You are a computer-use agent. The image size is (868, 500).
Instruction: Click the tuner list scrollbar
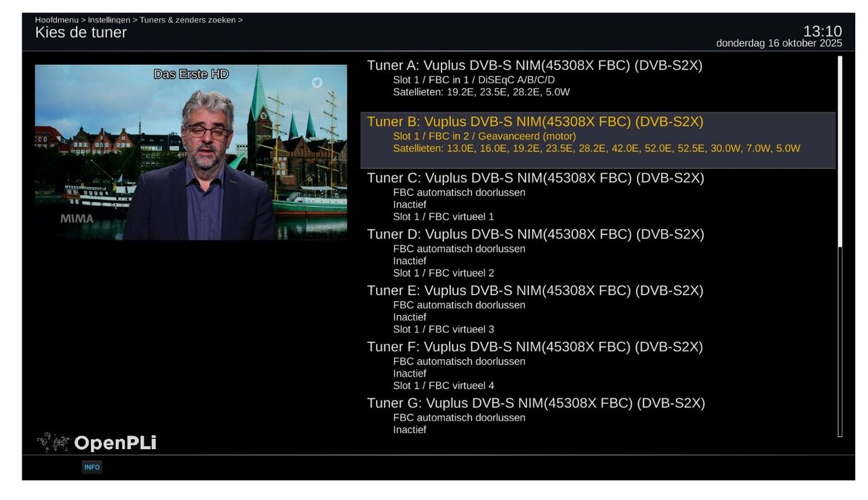tap(840, 246)
